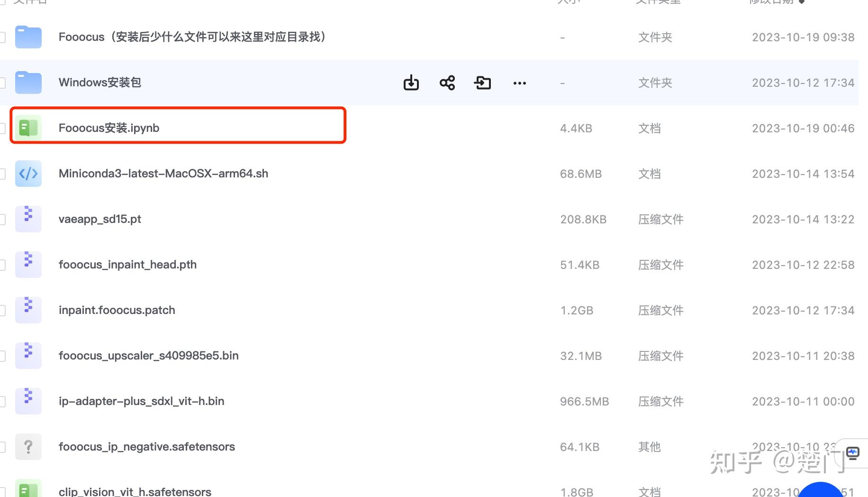Select the checkbox for Miniconda3-latest-MacOSX-arm64.sh
The image size is (868, 497).
(x=2, y=174)
